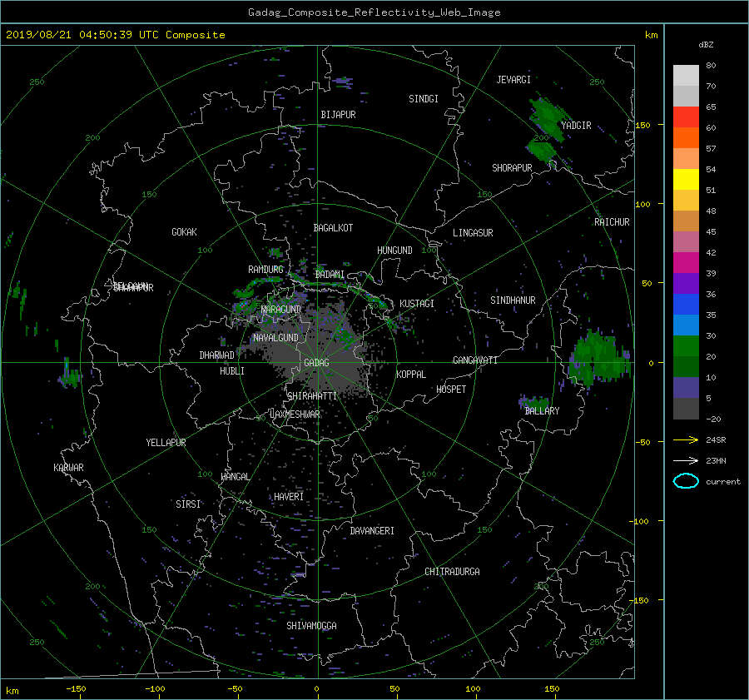Click the BALLARY city label
The height and width of the screenshot is (700, 749).
click(542, 411)
